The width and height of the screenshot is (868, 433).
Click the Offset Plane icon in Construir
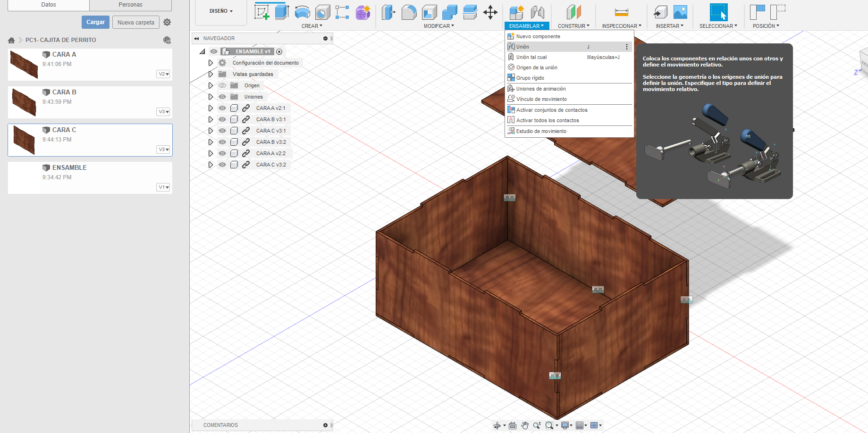573,12
